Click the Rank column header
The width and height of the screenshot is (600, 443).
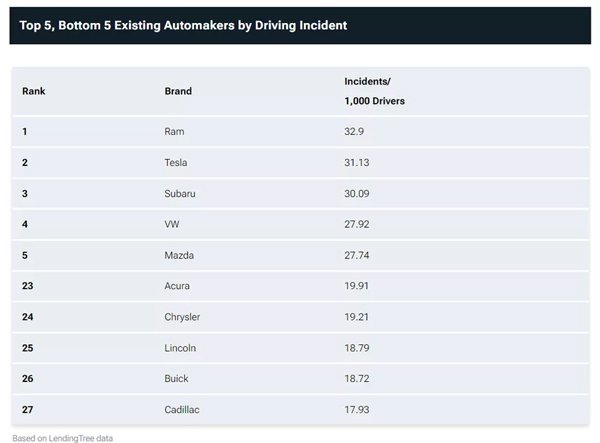click(34, 91)
